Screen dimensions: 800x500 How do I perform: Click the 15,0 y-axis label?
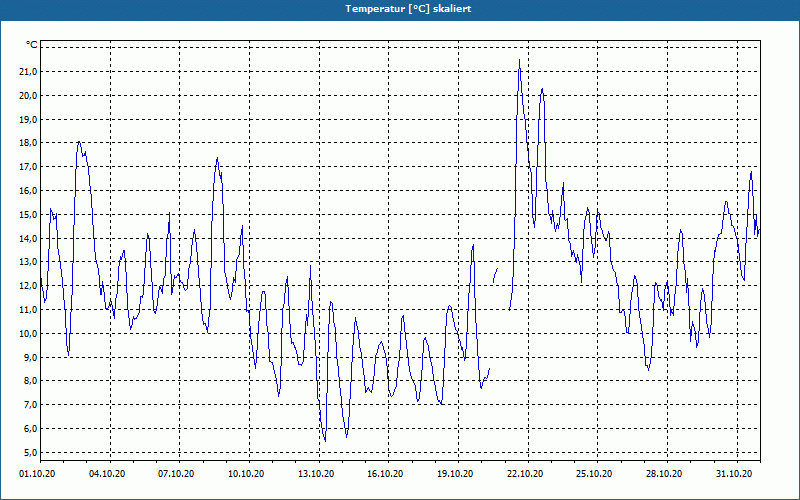(x=28, y=214)
